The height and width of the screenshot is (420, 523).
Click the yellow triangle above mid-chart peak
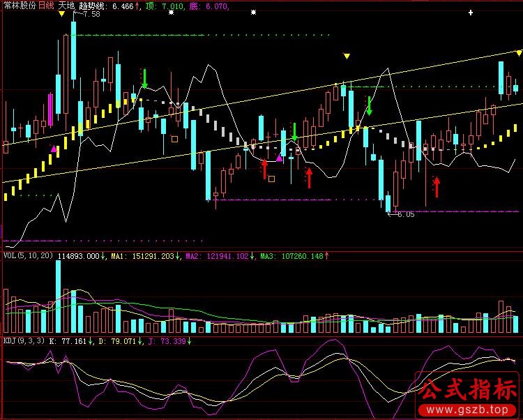pos(347,56)
